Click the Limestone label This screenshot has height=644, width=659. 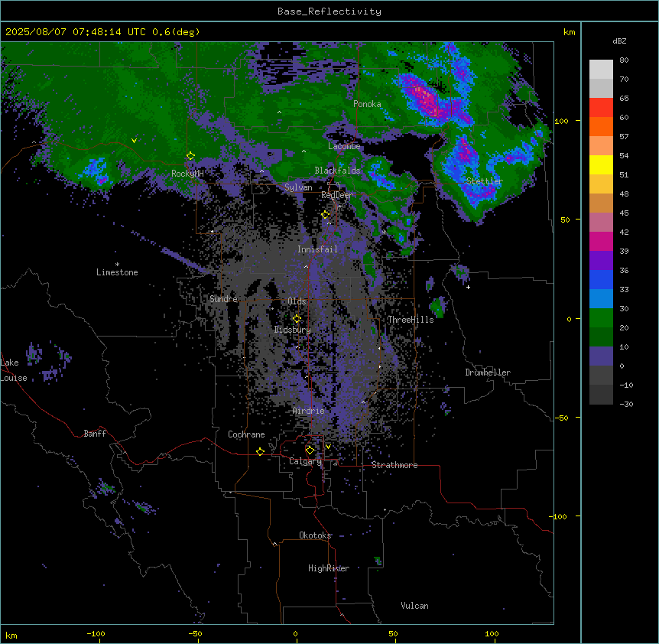(x=117, y=272)
